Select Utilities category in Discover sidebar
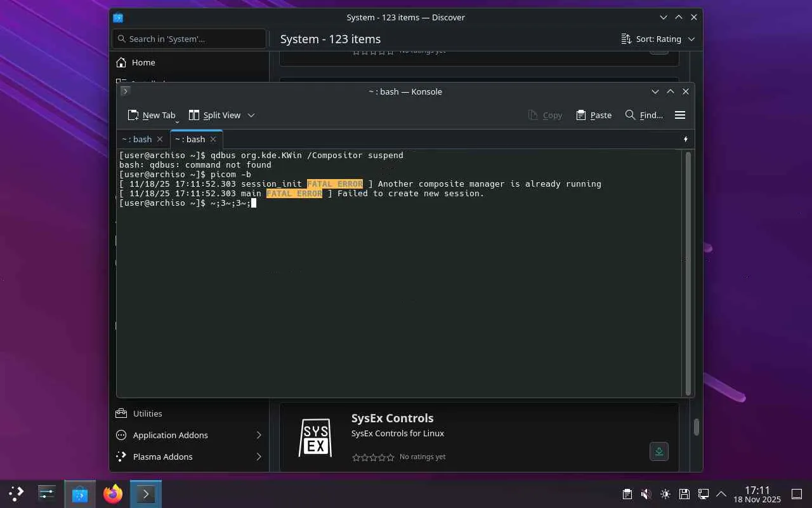The height and width of the screenshot is (508, 812). pos(189,413)
